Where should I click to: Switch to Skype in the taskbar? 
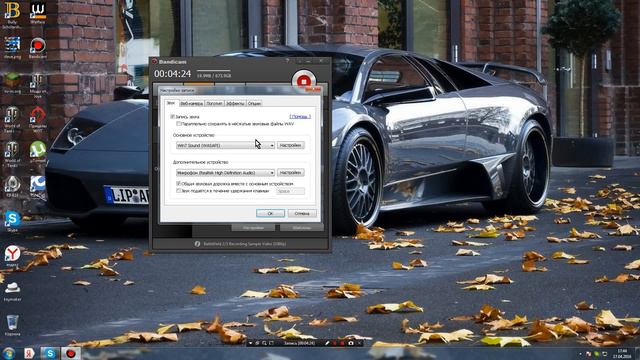pos(50,353)
